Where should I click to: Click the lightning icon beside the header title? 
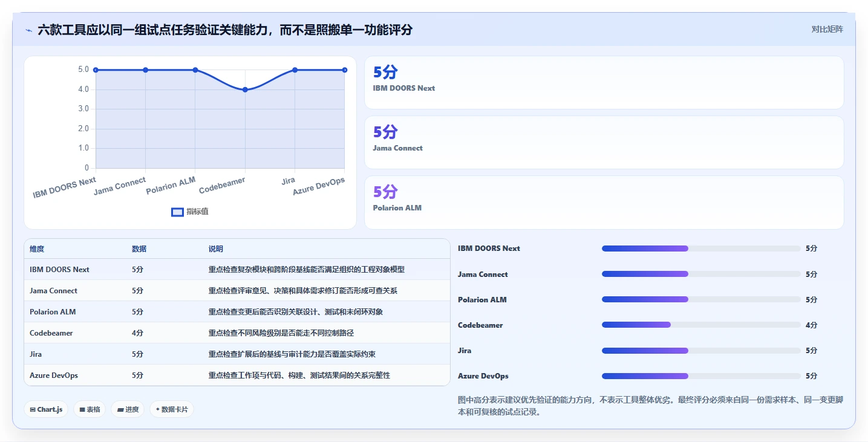[x=28, y=30]
